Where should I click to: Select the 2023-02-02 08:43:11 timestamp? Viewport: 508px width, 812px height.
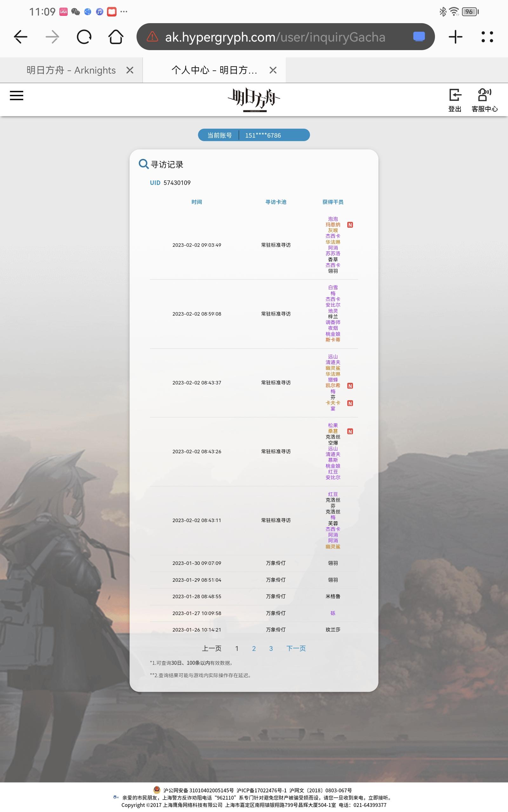pos(197,521)
